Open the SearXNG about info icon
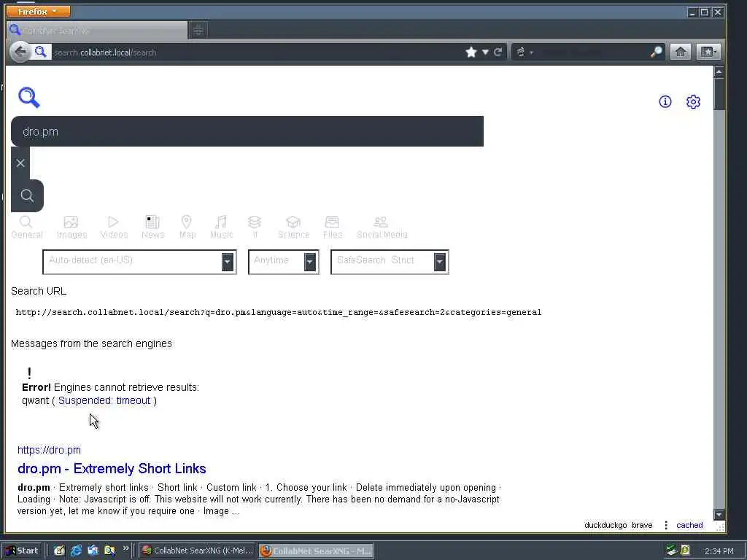Screen dimensions: 747x560 665,101
